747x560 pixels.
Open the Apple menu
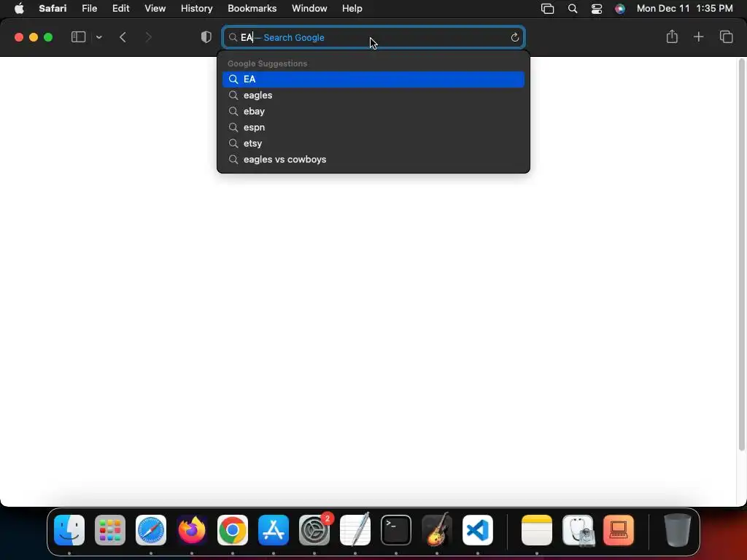click(19, 9)
